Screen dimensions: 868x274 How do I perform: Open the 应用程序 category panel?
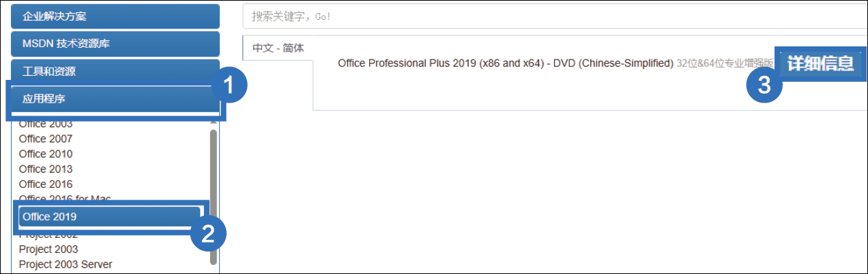pos(115,99)
